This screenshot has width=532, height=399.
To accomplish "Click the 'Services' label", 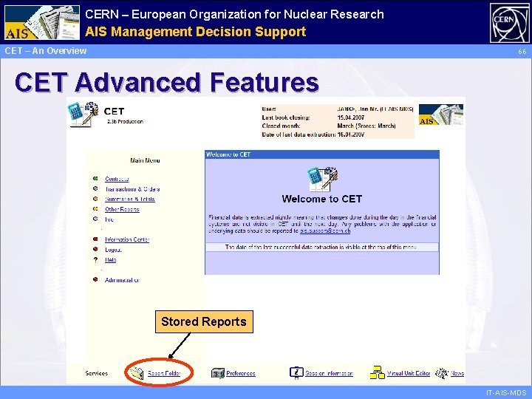I will coord(96,373).
